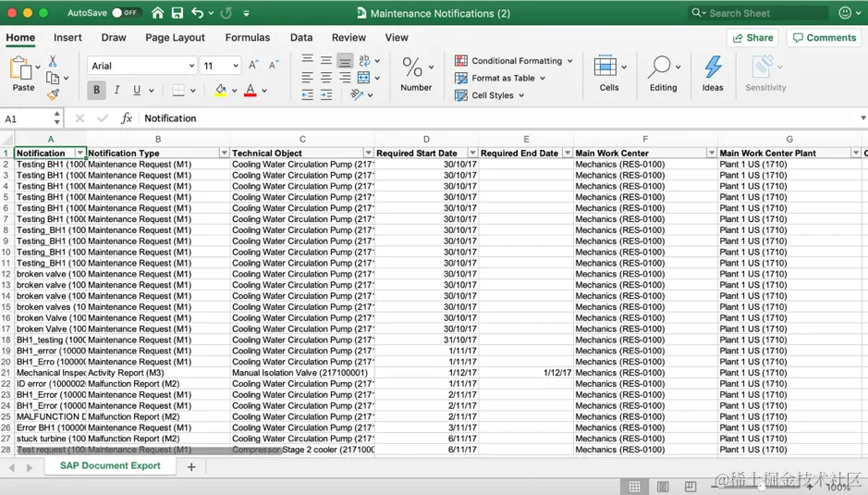Image resolution: width=868 pixels, height=495 pixels.
Task: Click the Center horizontally icon
Action: pyautogui.click(x=326, y=78)
